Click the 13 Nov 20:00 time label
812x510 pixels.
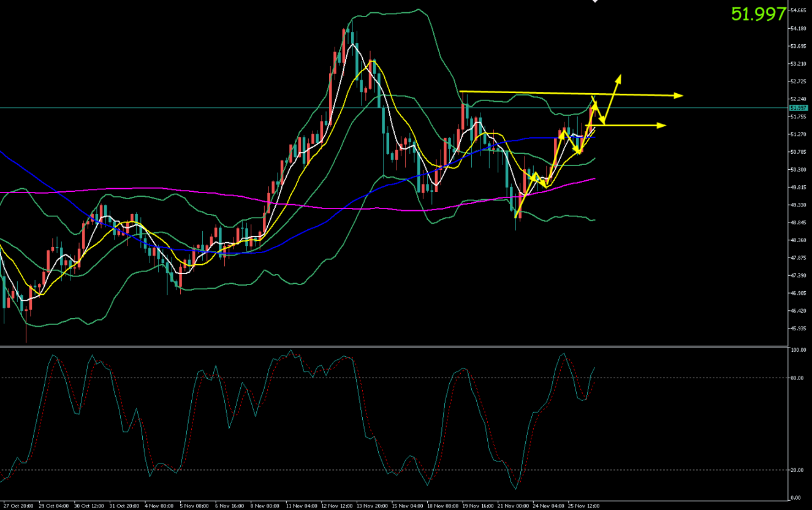(373, 506)
